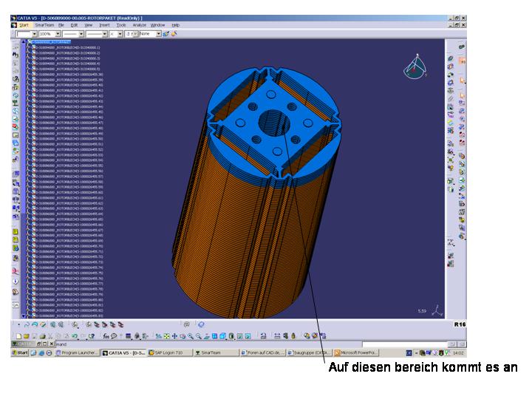This screenshot has width=532, height=399.
Task: Open the Insert menu
Action: coord(104,25)
